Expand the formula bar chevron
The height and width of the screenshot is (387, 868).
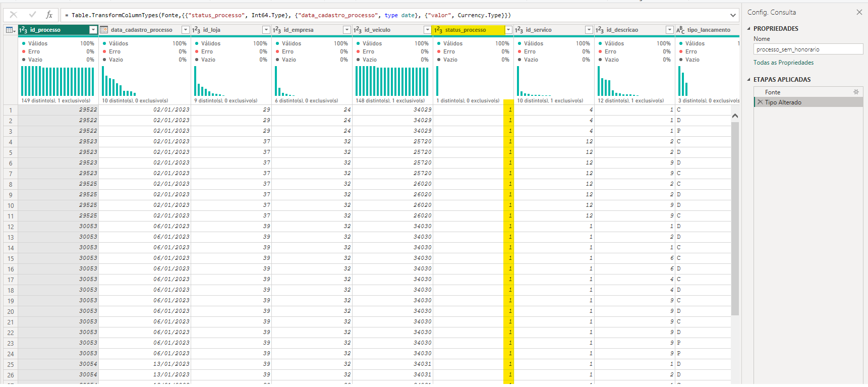tap(733, 15)
